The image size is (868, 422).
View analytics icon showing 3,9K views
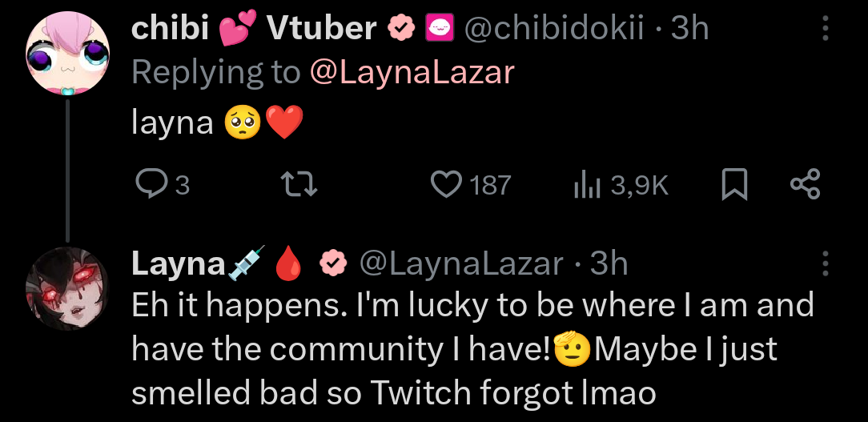coord(585,186)
